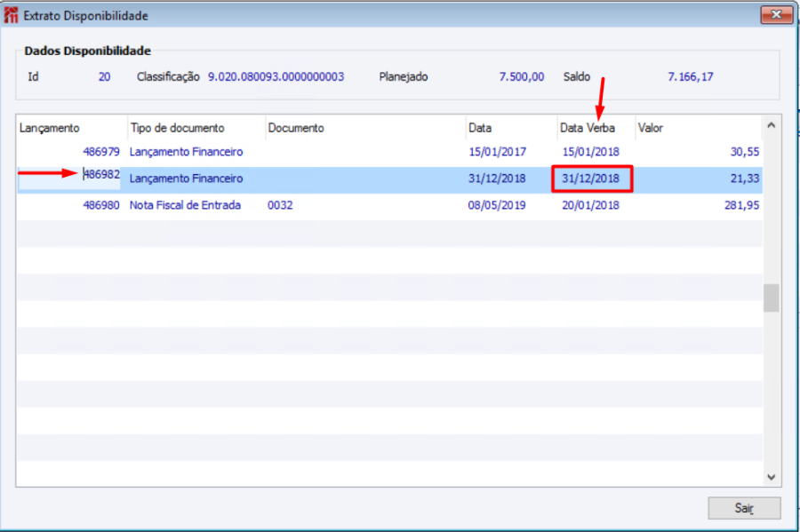The width and height of the screenshot is (800, 532).
Task: Click Classificação value 9.020.080093.0000000003
Action: tap(276, 77)
